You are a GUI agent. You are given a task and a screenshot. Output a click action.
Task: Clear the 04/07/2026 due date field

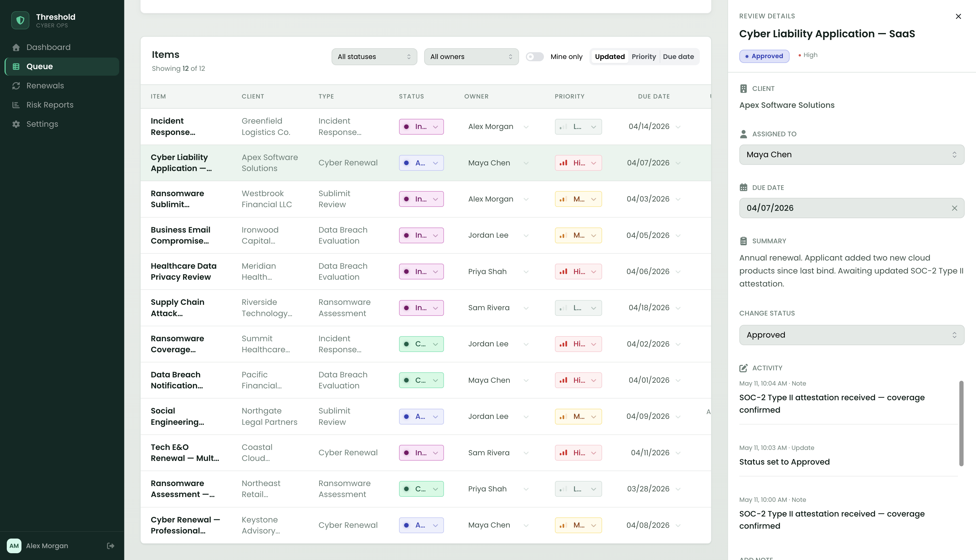(x=955, y=208)
